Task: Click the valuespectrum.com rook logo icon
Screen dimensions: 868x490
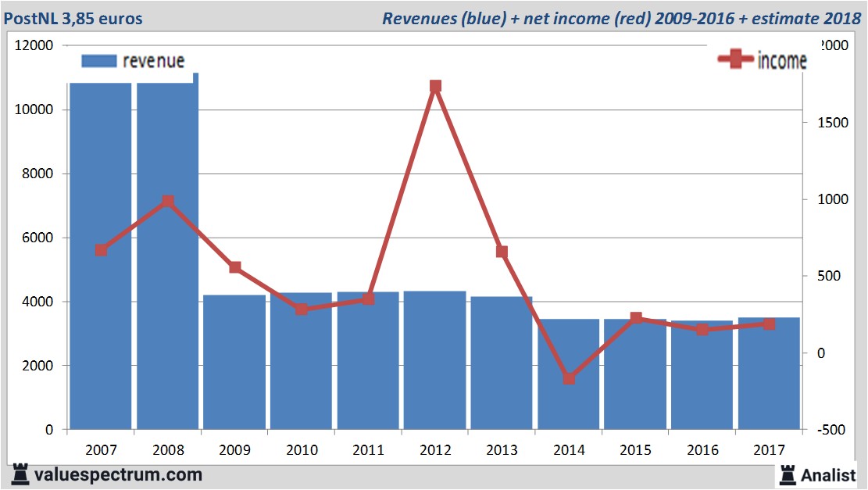Action: [20, 474]
